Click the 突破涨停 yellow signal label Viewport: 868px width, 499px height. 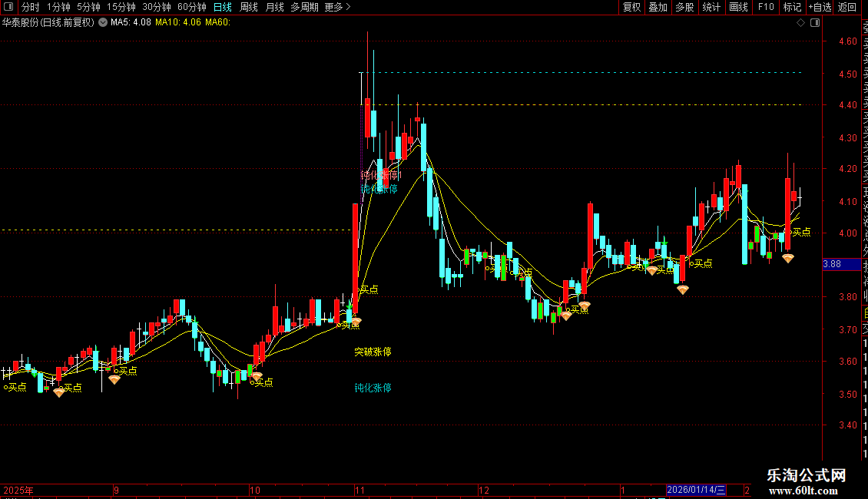pos(373,352)
